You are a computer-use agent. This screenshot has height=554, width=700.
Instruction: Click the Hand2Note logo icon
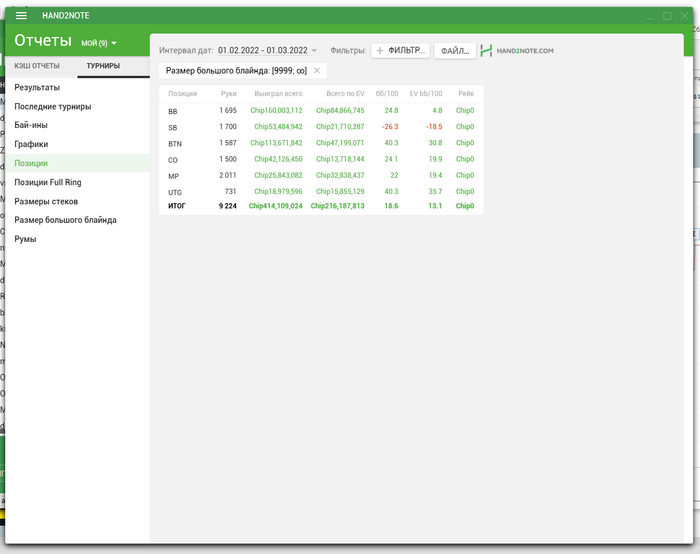pos(486,50)
